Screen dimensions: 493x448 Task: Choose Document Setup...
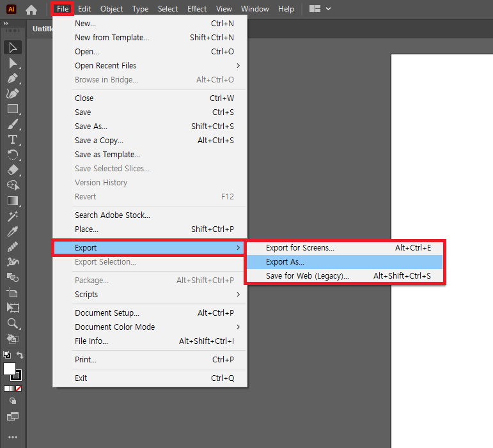(x=150, y=313)
